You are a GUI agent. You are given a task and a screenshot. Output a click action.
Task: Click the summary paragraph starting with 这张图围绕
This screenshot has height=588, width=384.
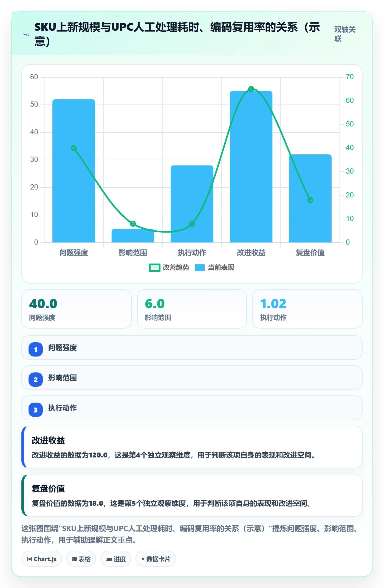coord(190,534)
